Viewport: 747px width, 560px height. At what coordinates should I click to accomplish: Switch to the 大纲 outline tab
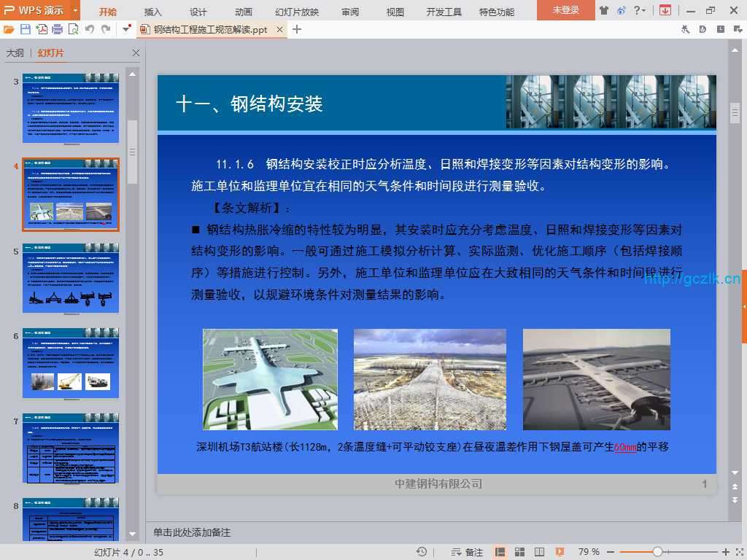pos(15,53)
